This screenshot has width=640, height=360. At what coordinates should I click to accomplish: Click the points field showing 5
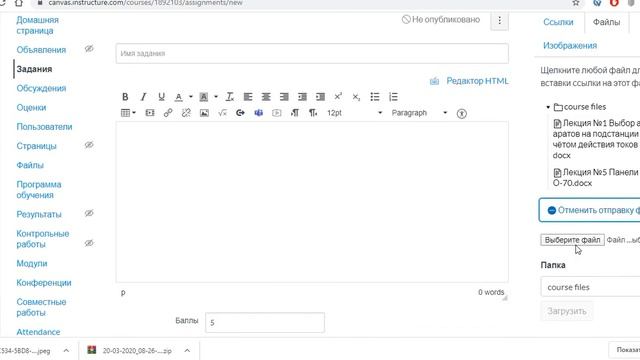(265, 322)
